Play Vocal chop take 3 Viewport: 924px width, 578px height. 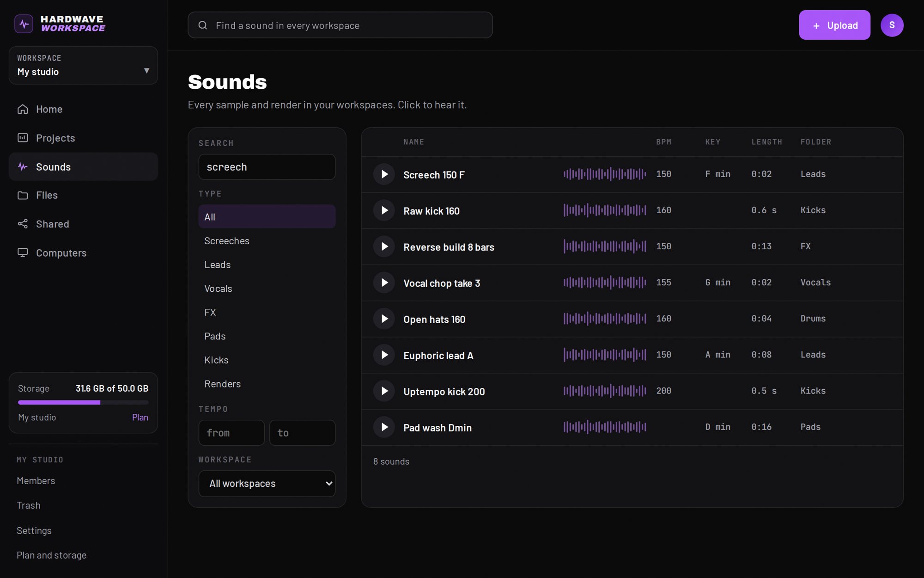click(384, 283)
